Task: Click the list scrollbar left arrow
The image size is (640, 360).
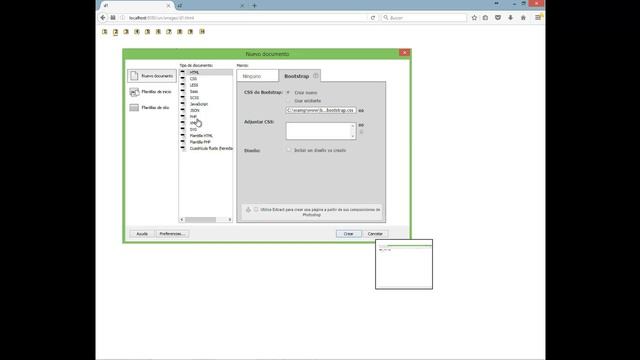Action: pos(182,220)
